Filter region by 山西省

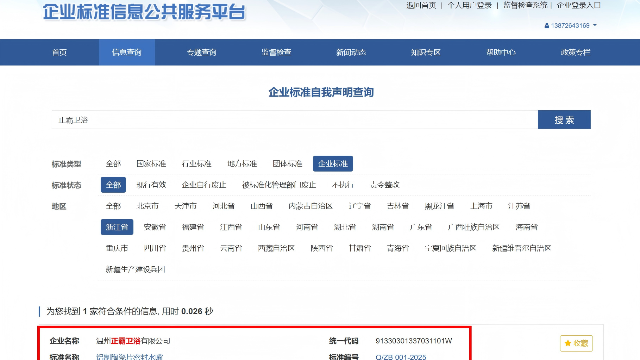[261, 206]
